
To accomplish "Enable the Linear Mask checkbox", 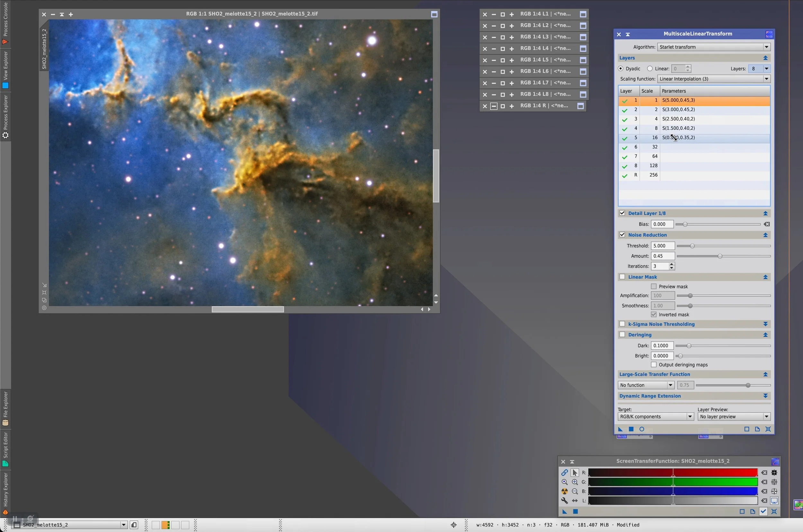I will point(622,277).
